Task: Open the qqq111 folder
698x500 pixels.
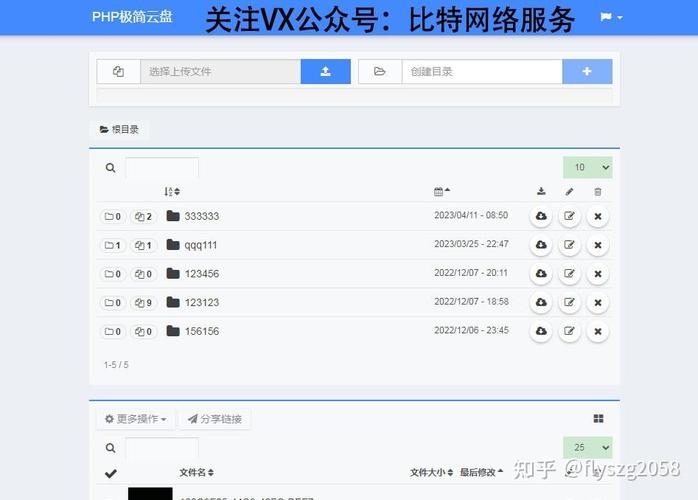Action: click(192, 245)
